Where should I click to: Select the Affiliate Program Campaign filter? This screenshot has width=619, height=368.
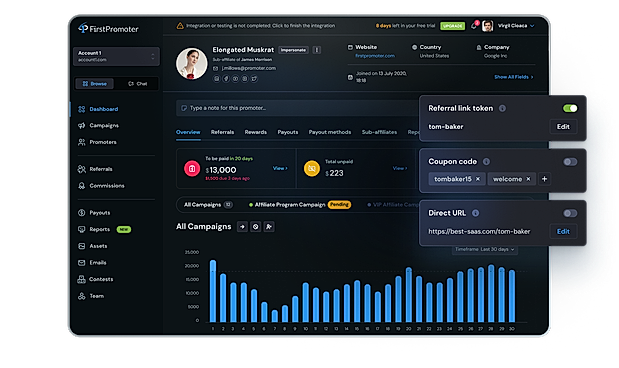pos(300,205)
